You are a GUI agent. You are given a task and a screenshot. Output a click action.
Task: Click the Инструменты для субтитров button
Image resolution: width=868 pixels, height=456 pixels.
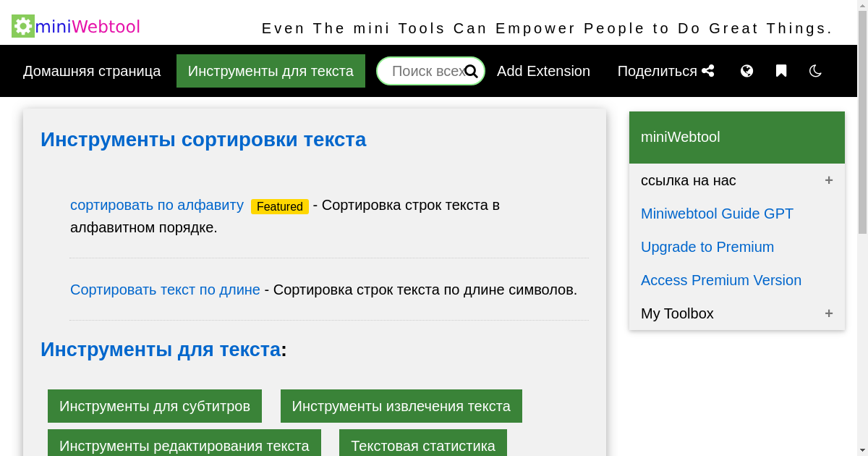point(154,406)
